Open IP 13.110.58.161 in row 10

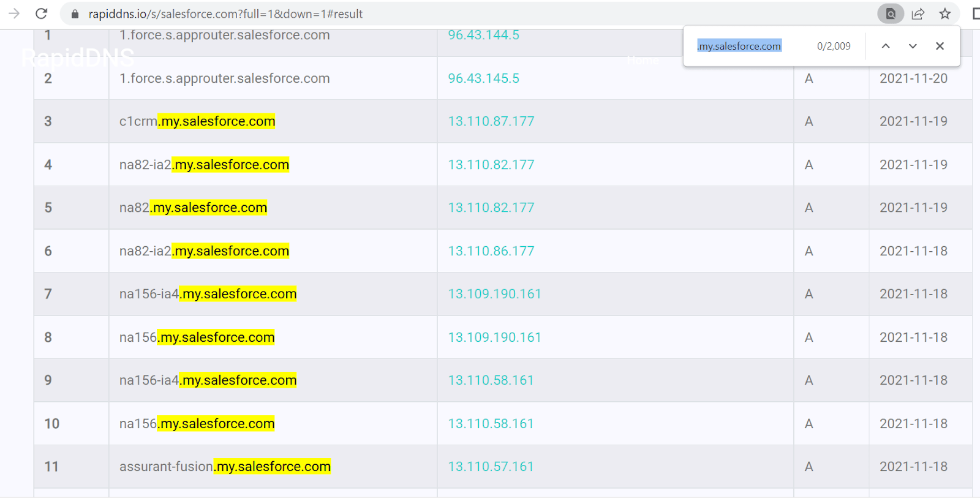[x=491, y=424]
